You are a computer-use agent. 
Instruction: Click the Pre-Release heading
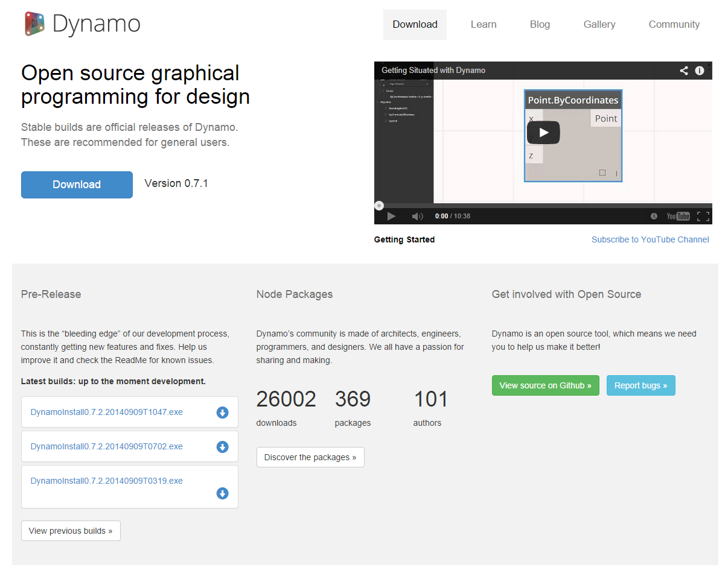pos(51,294)
